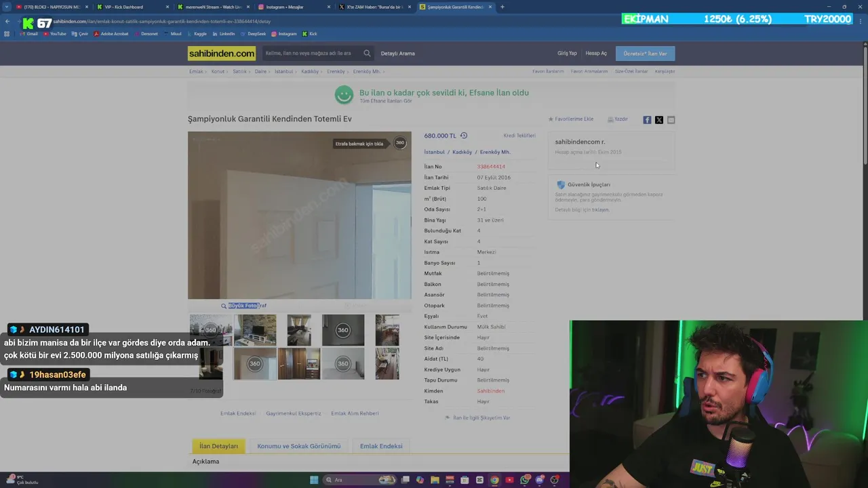Click listing number 338644414
Viewport: 868px width, 488px height.
[x=491, y=167]
